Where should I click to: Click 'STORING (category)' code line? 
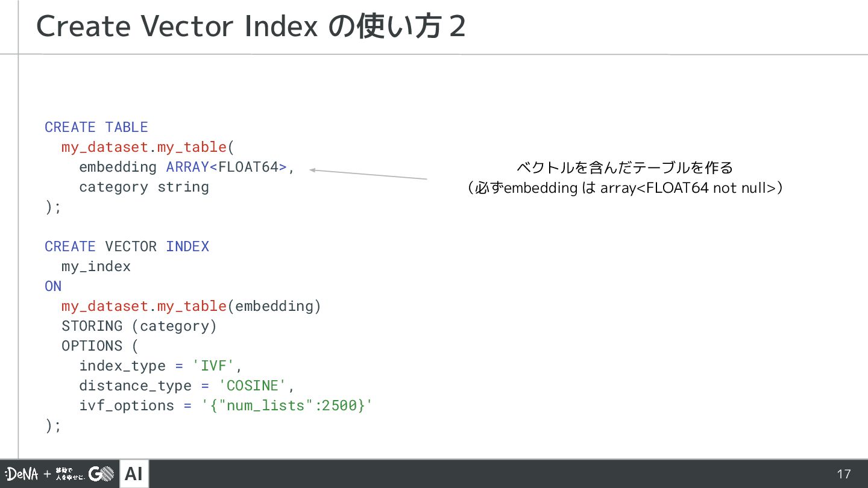pos(139,326)
